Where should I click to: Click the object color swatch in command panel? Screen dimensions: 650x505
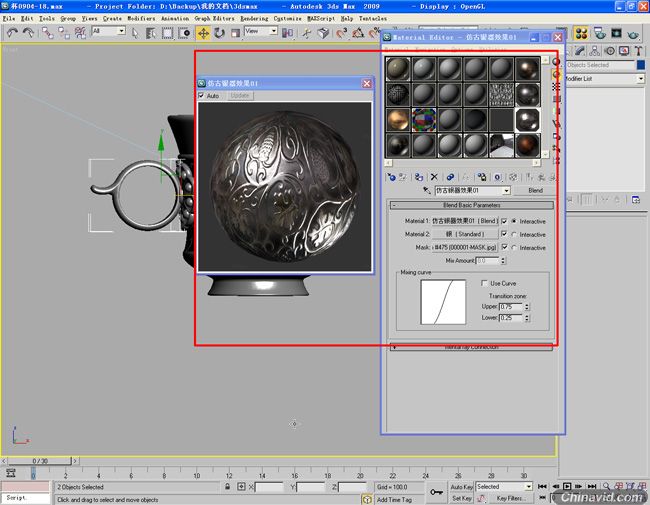point(640,65)
